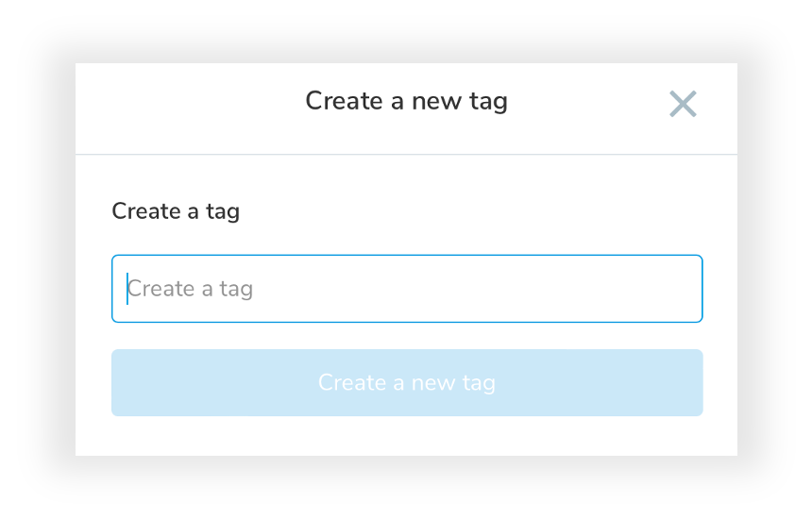Click the "Create a tag" field label

pyautogui.click(x=176, y=211)
